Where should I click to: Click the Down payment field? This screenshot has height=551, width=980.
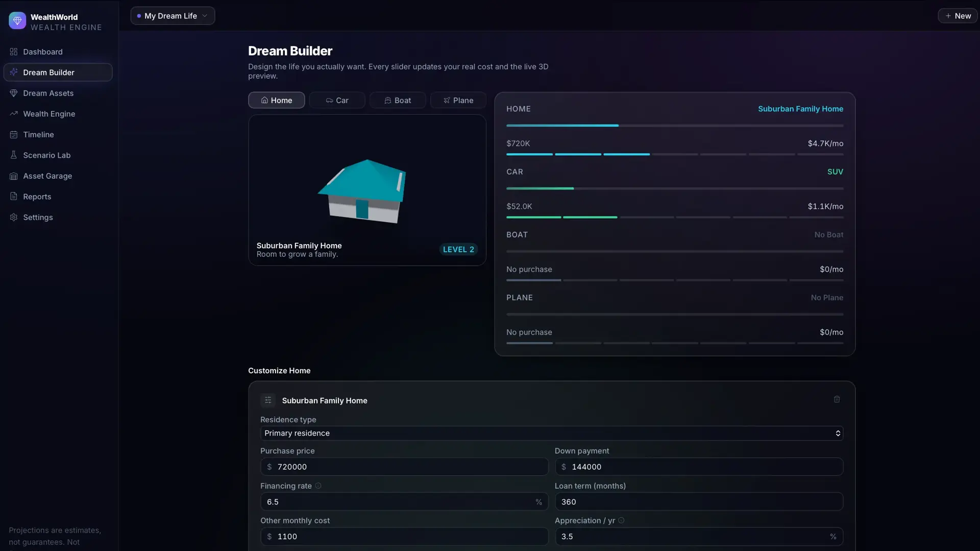point(699,467)
